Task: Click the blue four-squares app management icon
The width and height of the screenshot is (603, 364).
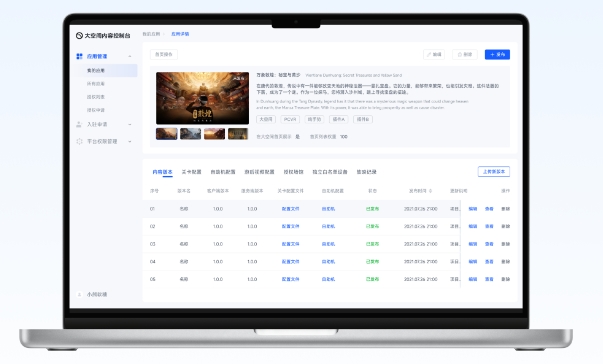Action: (x=79, y=56)
